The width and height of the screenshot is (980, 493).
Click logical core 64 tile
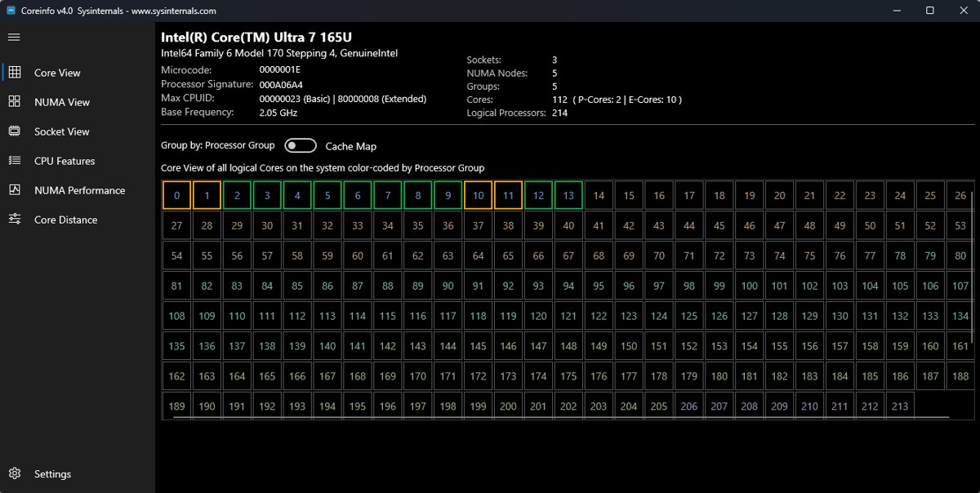(x=479, y=256)
